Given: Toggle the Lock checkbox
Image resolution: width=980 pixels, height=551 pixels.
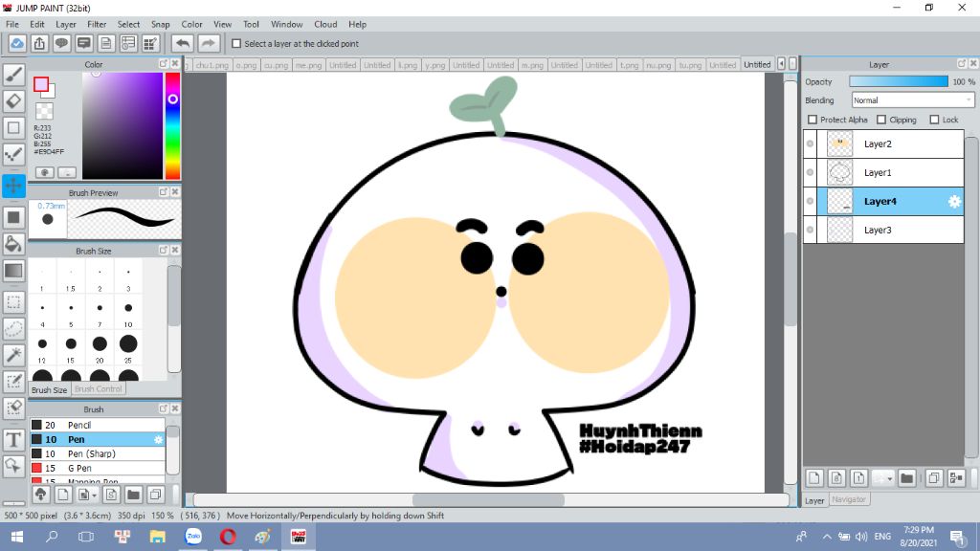Looking at the screenshot, I should [934, 120].
